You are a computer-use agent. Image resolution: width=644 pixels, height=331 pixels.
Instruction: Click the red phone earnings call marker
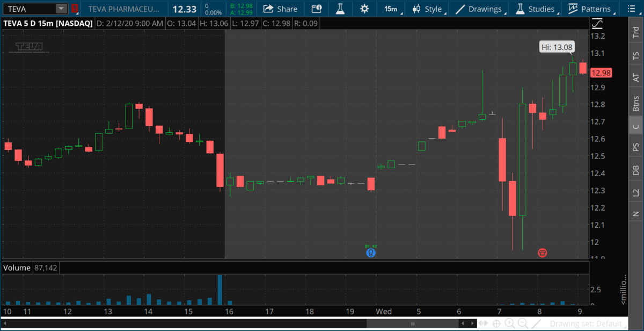[542, 253]
